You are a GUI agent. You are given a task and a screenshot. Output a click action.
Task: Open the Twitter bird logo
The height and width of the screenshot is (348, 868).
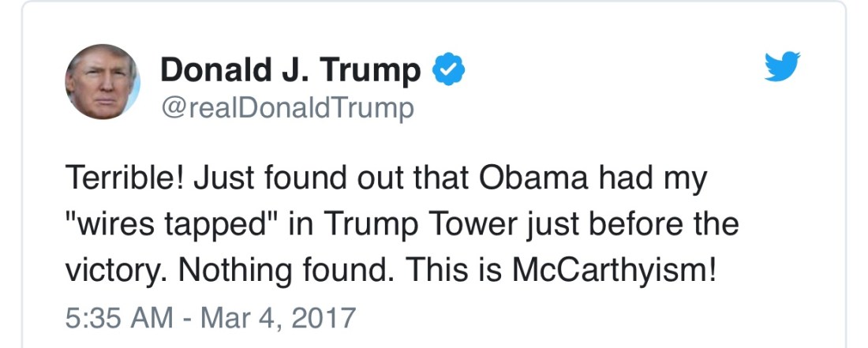tap(782, 67)
